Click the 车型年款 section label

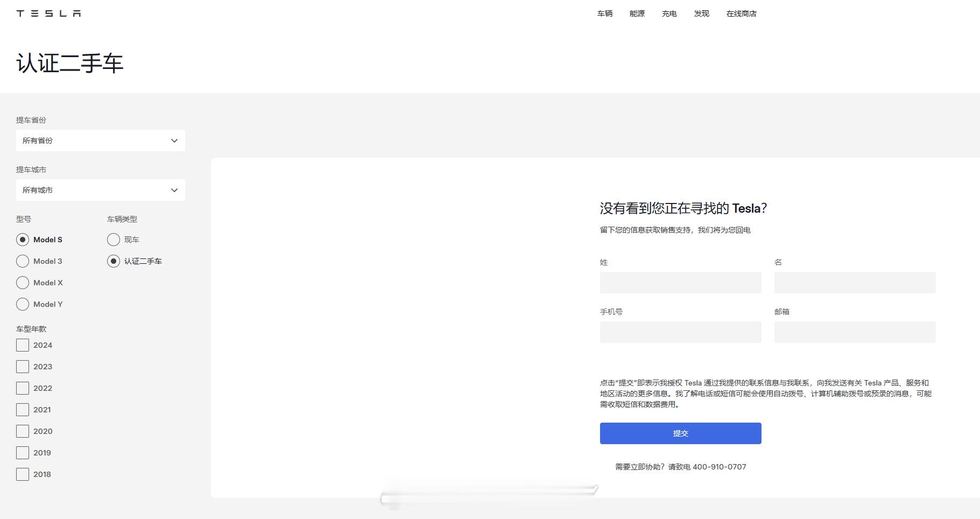(31, 329)
